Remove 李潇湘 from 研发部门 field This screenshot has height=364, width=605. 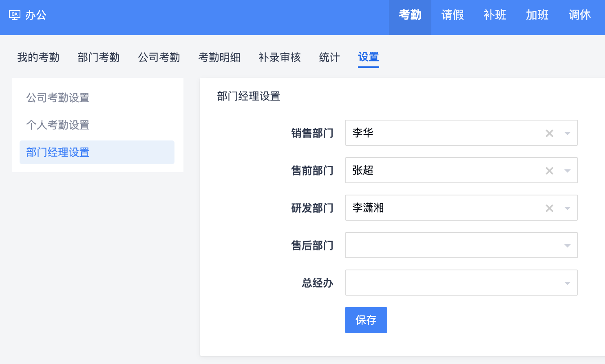550,208
